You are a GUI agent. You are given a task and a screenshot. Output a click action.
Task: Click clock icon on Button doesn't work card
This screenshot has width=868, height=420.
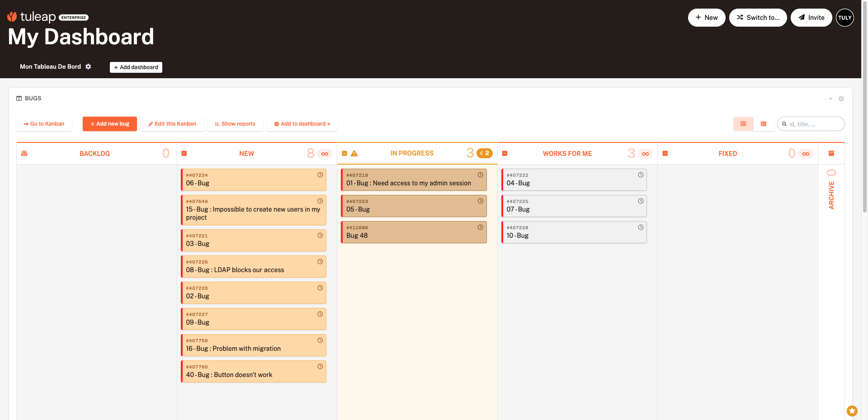tap(320, 367)
